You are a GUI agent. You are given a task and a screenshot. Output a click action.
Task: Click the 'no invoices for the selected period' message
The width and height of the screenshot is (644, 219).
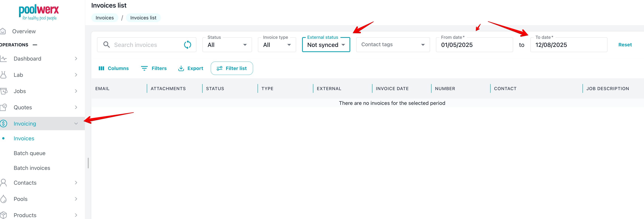pyautogui.click(x=392, y=103)
